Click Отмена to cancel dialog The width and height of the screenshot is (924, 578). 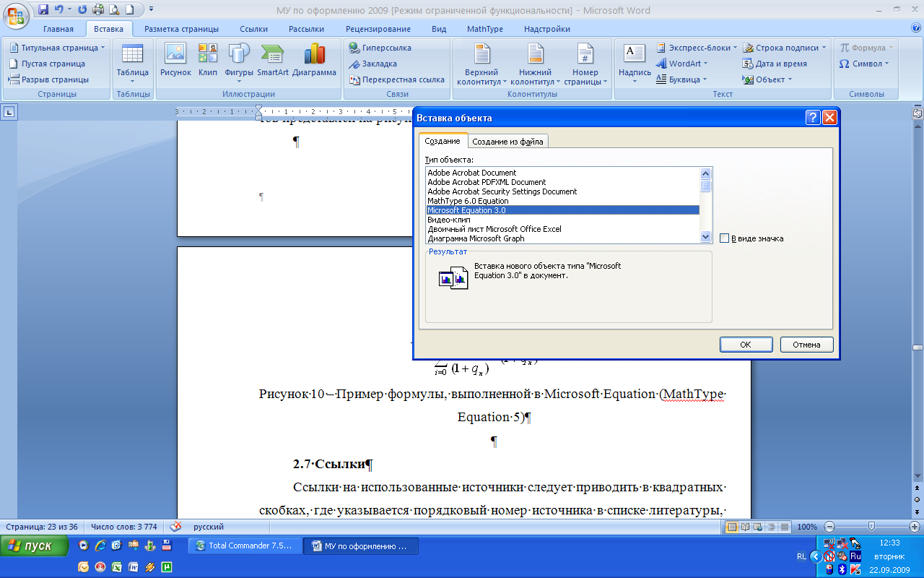[x=806, y=345]
